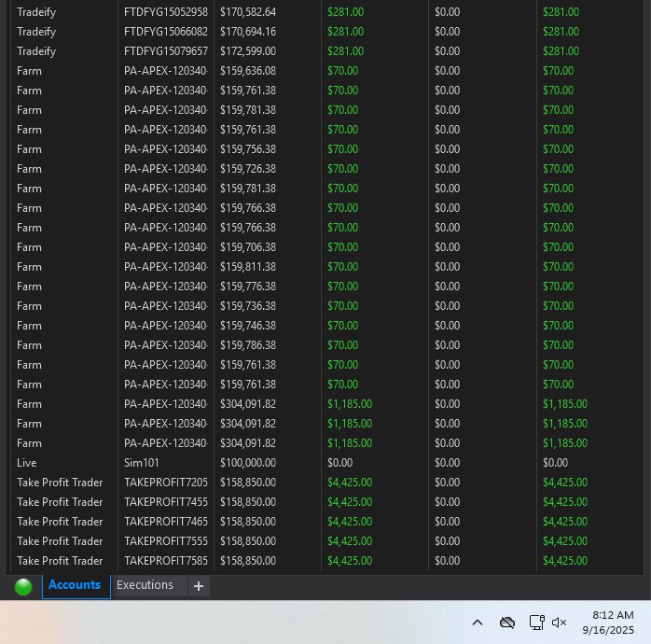651x644 pixels.
Task: Click the muted volume tray icon
Action: (559, 623)
